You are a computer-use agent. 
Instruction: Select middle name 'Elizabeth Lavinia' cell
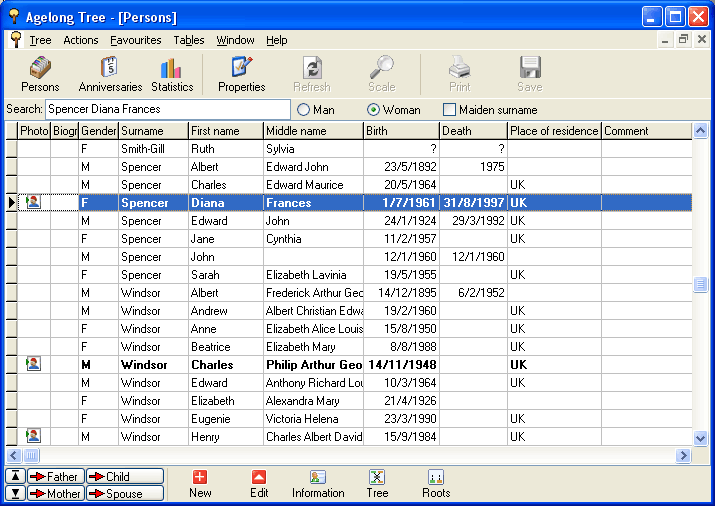tap(313, 274)
